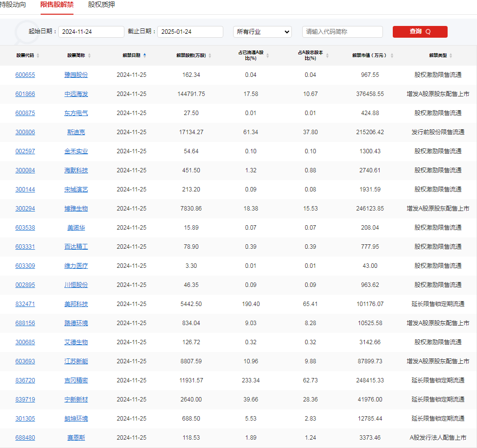Viewport: 477px width, 448px height.
Task: Open 中远海发 stock name link
Action: click(76, 94)
